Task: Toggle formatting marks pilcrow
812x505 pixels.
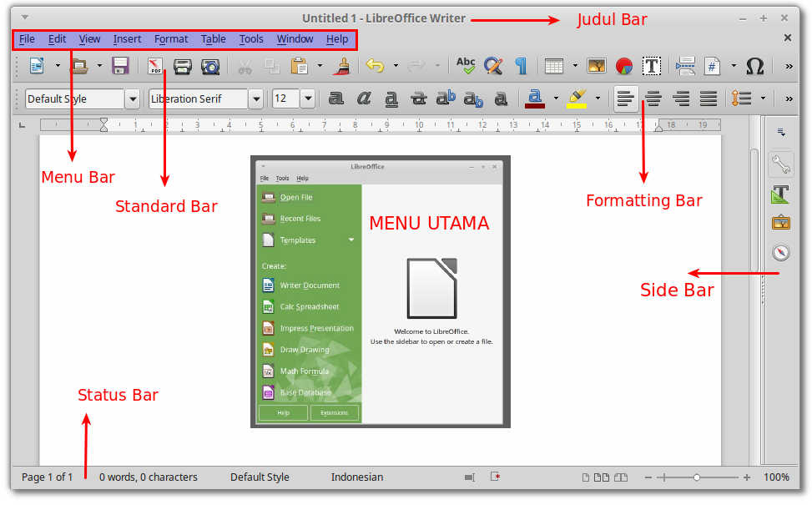Action: click(x=521, y=66)
